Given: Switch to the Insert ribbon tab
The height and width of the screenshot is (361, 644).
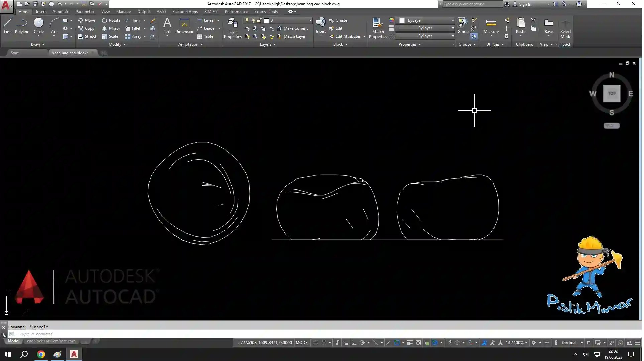Looking at the screenshot, I should pos(41,11).
